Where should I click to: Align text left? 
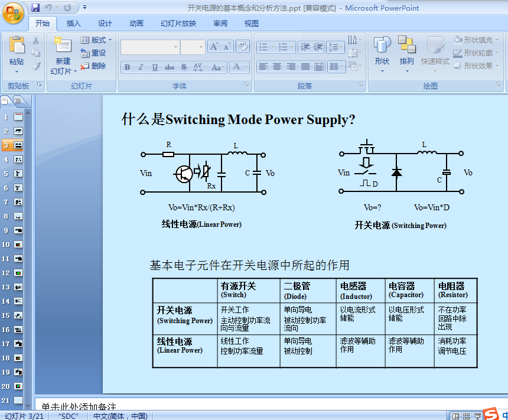coord(263,67)
